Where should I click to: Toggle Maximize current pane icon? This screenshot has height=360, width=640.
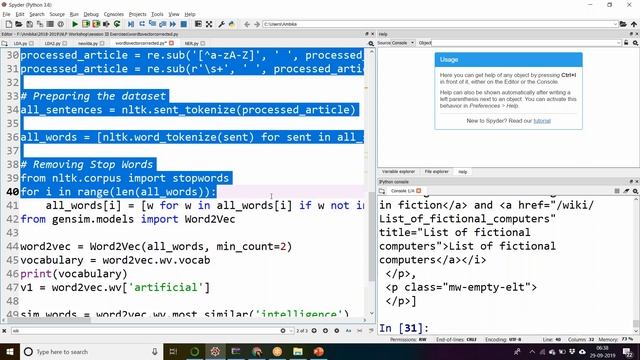198,24
